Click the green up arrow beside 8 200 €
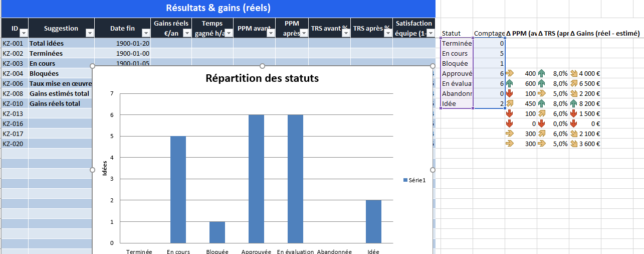This screenshot has width=644, height=254. pos(573,103)
